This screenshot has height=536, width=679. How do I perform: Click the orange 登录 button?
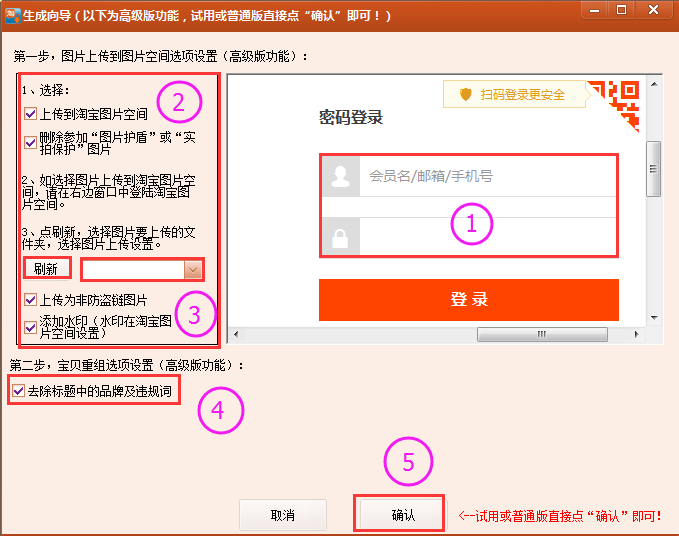[469, 300]
